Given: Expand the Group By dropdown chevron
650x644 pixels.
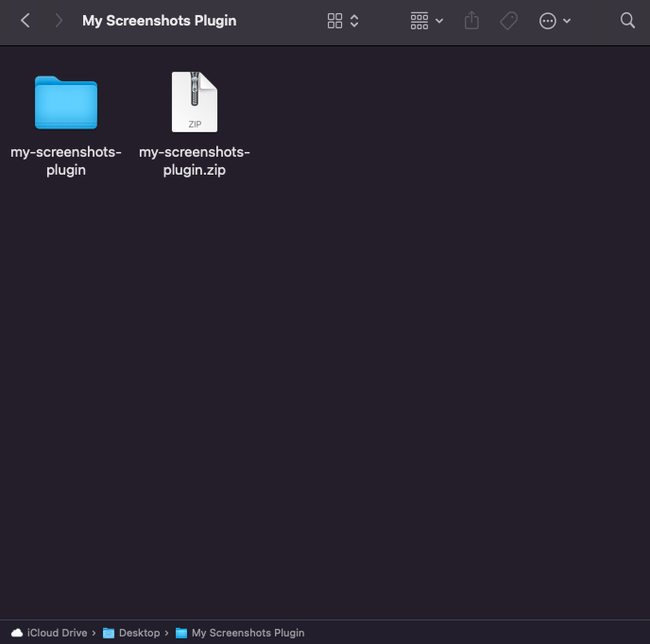Looking at the screenshot, I should point(439,21).
